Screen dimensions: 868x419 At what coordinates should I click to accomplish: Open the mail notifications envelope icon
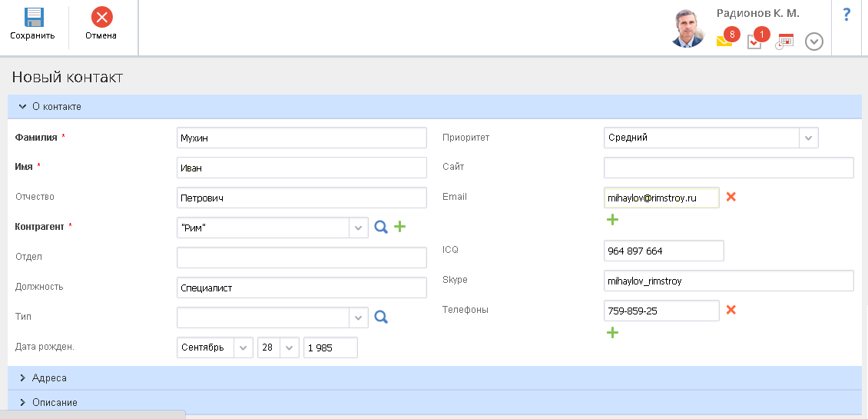click(x=724, y=42)
